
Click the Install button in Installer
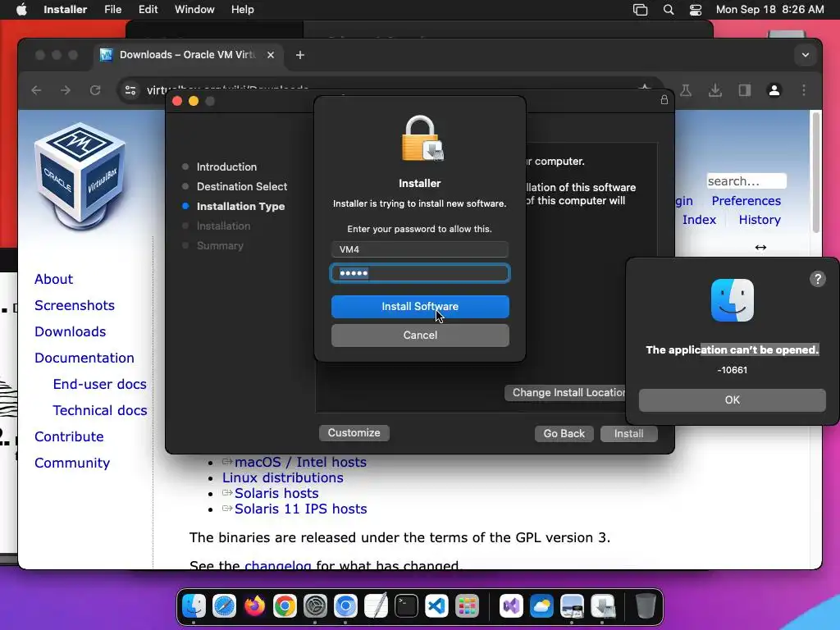click(x=629, y=433)
